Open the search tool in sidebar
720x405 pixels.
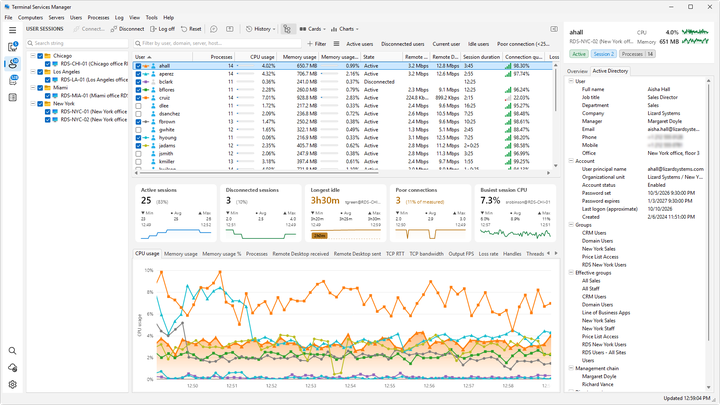click(x=12, y=351)
